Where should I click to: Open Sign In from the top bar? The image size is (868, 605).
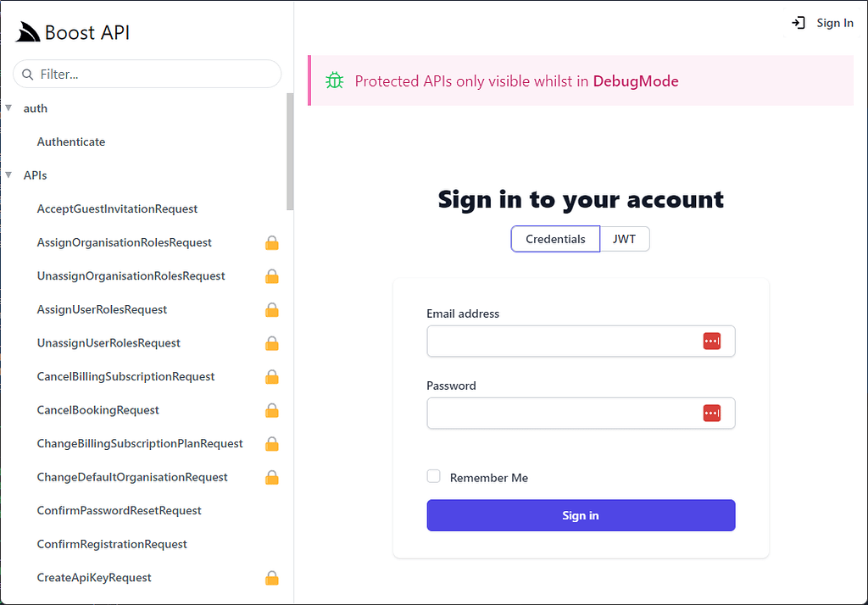point(836,23)
